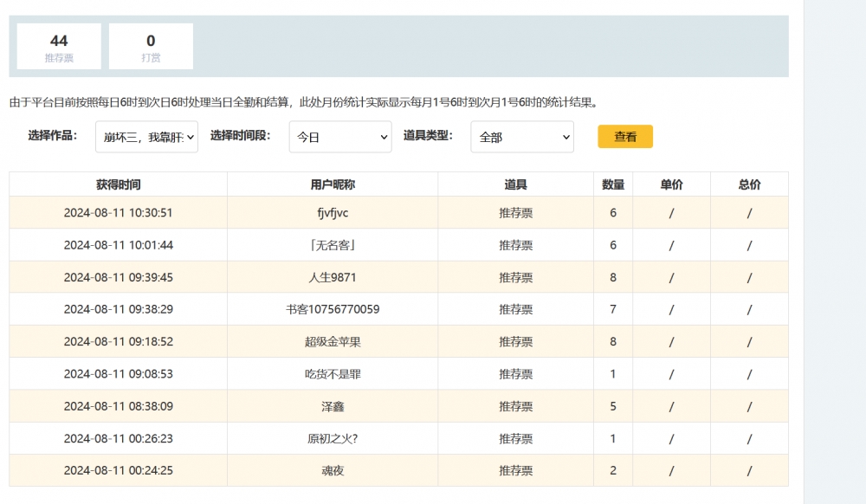Image resolution: width=866 pixels, height=504 pixels.
Task: Click the username 魂夜 in last row
Action: [333, 471]
